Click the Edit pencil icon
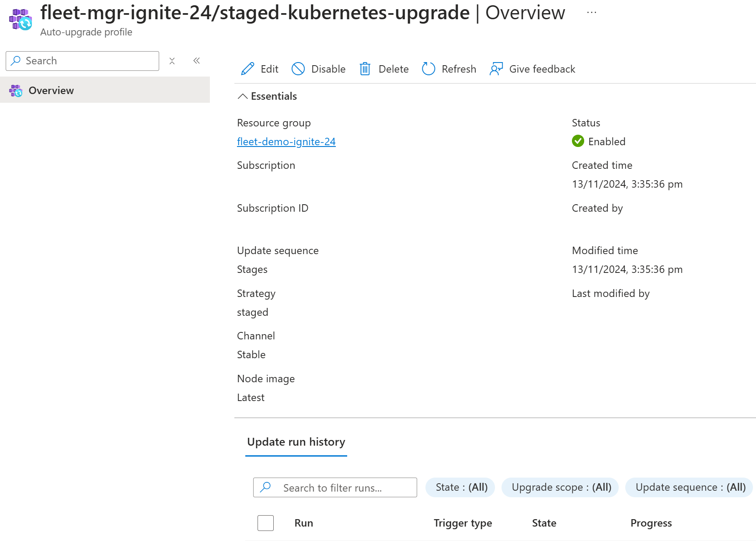 point(247,69)
